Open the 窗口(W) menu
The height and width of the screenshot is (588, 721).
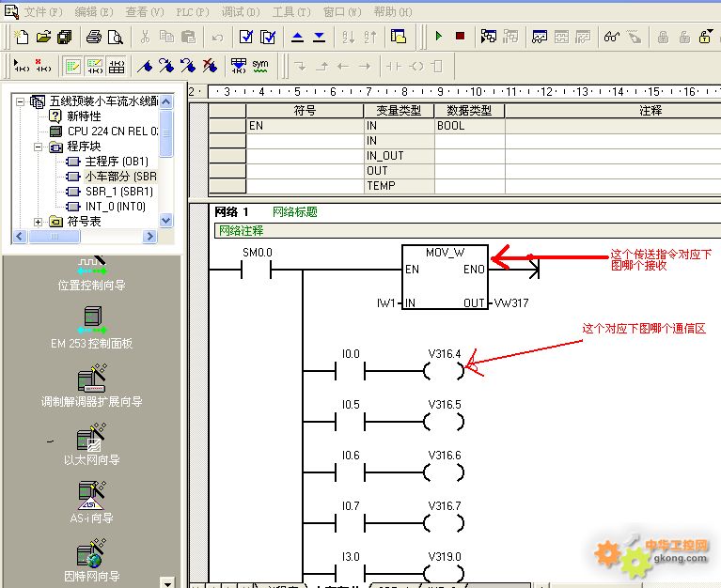click(x=342, y=12)
